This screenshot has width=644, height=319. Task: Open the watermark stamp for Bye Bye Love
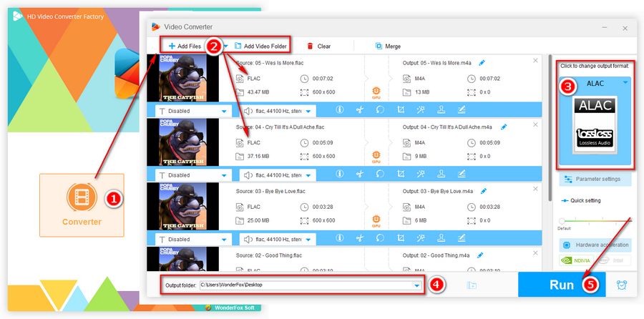[441, 237]
